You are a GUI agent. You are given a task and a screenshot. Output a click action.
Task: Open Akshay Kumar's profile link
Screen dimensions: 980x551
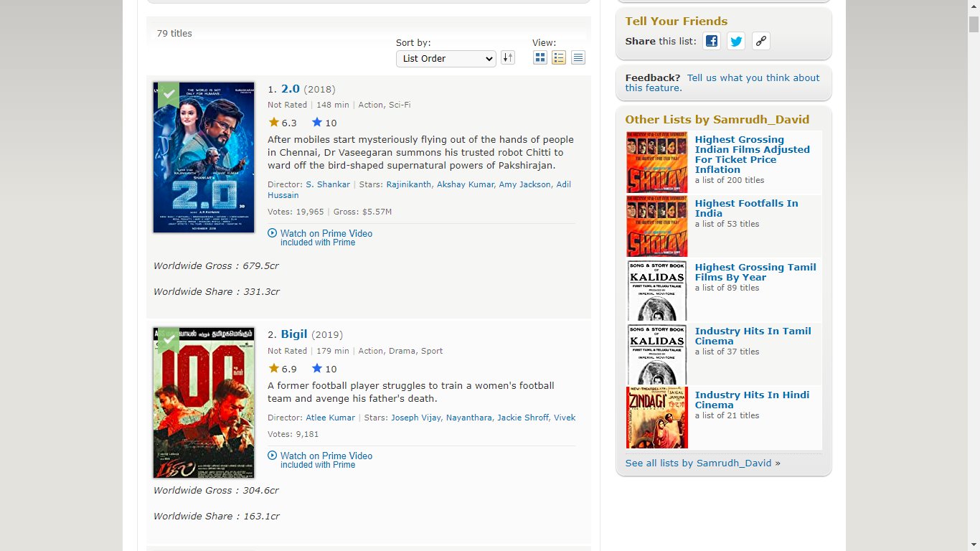(466, 184)
